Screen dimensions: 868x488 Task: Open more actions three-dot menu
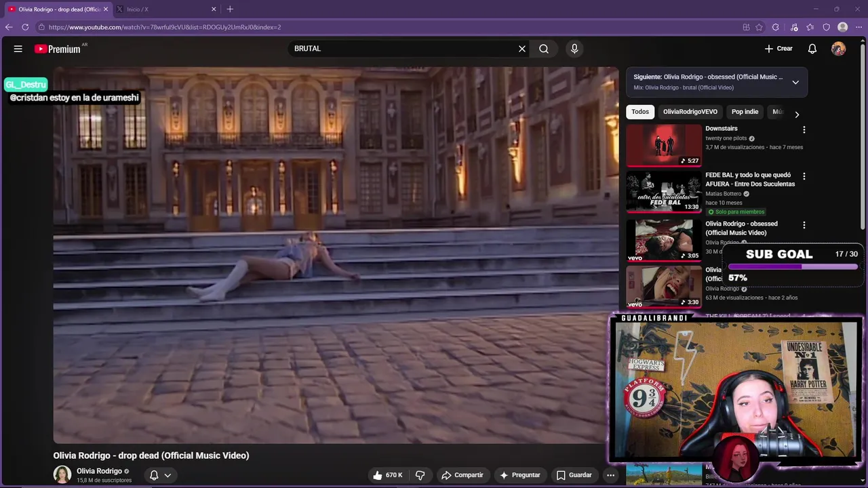[x=610, y=475]
